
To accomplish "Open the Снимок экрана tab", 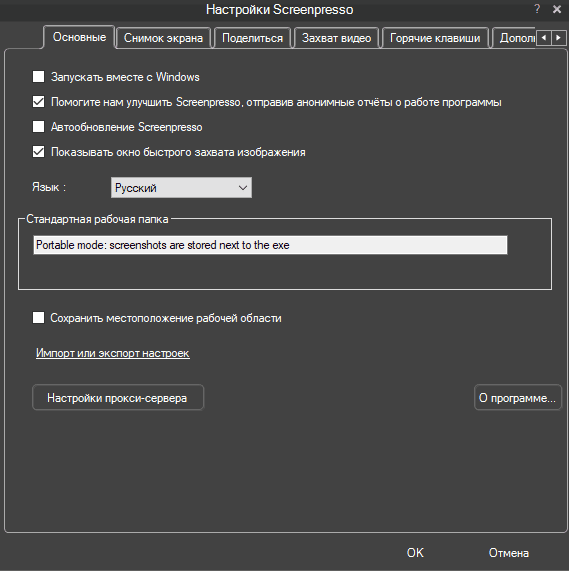I will pyautogui.click(x=163, y=38).
